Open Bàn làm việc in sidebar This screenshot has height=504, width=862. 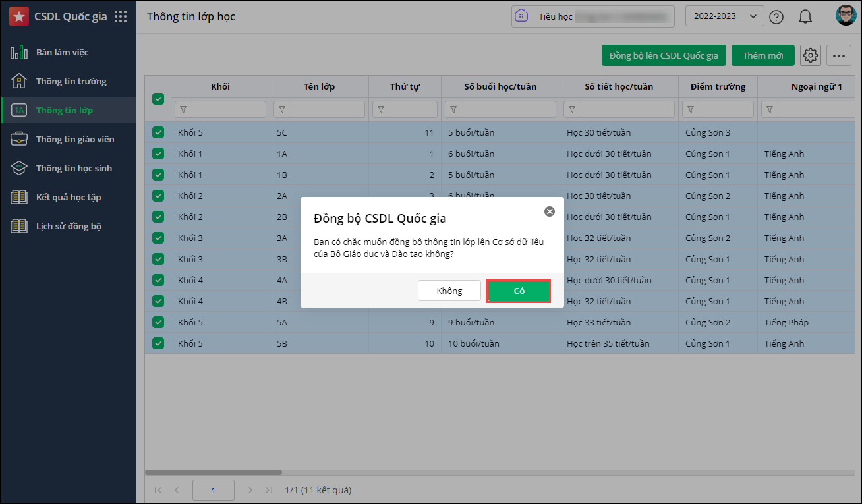coord(69,52)
